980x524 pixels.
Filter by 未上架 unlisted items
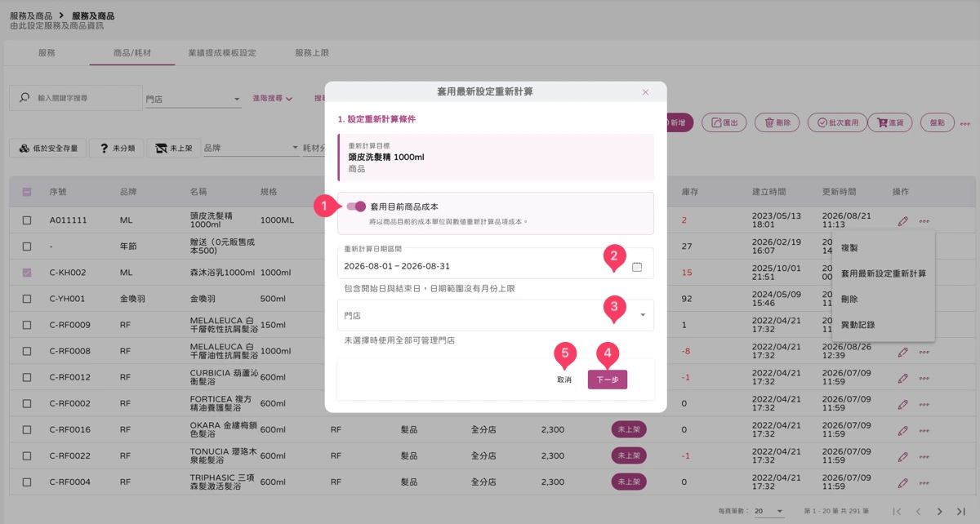pos(173,148)
